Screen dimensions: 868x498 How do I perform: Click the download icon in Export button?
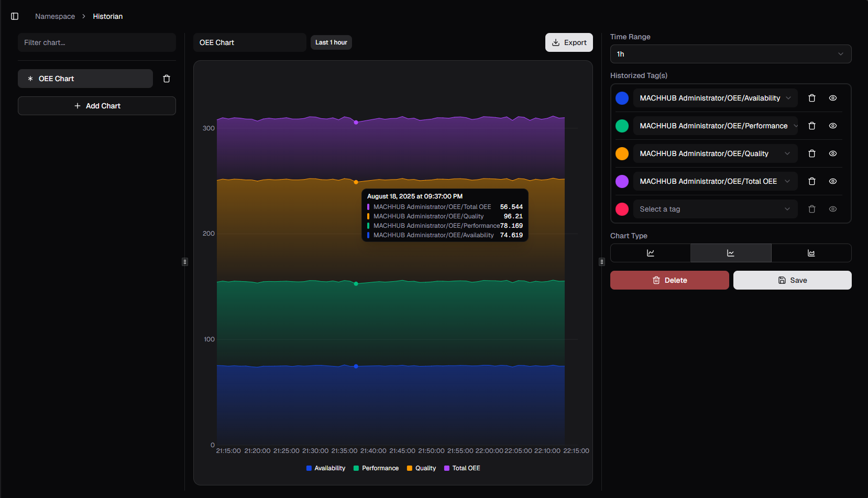tap(556, 42)
